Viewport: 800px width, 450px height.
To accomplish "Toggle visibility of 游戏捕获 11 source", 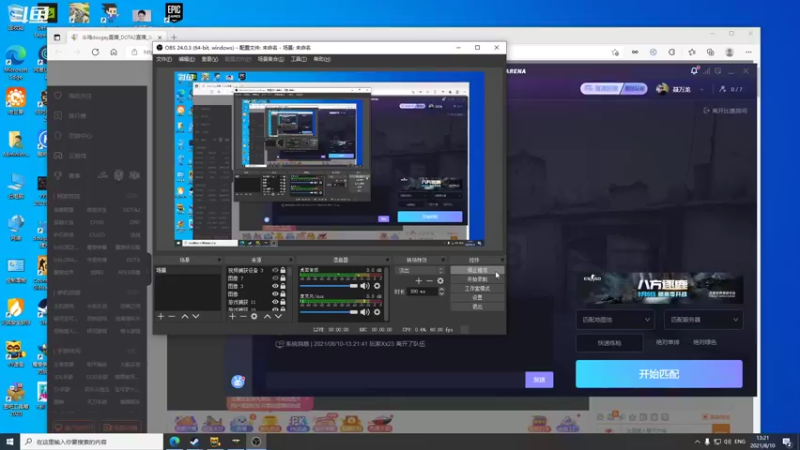I will tap(275, 302).
